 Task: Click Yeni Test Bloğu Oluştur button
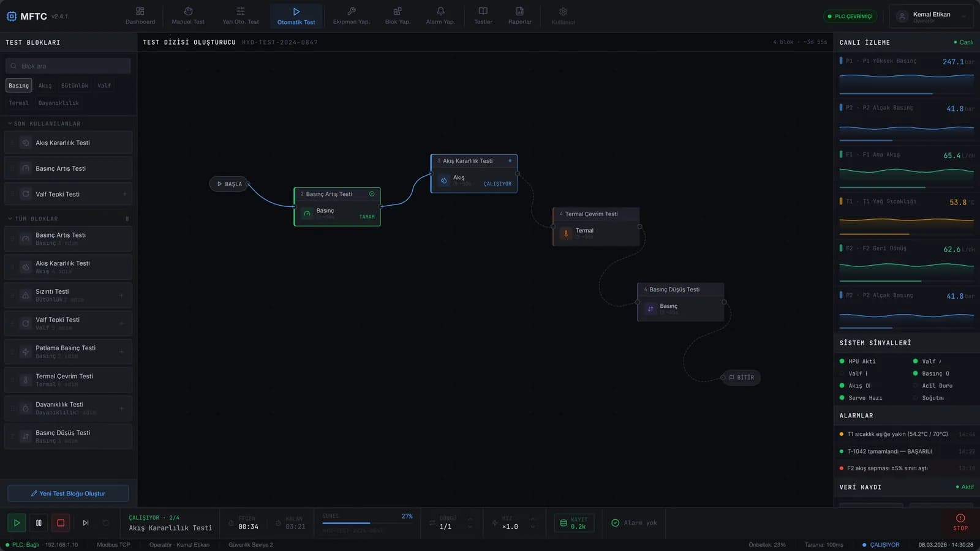[x=68, y=493]
